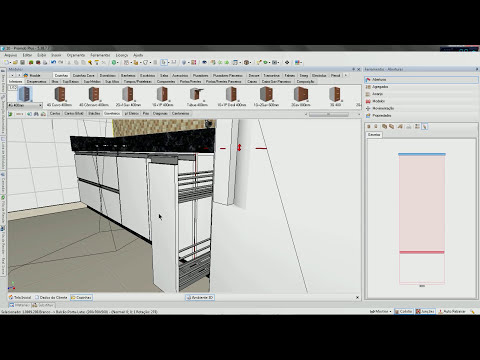Click the back arrow in Módulos navigation
This screenshot has width=480, height=360.
coord(12,75)
